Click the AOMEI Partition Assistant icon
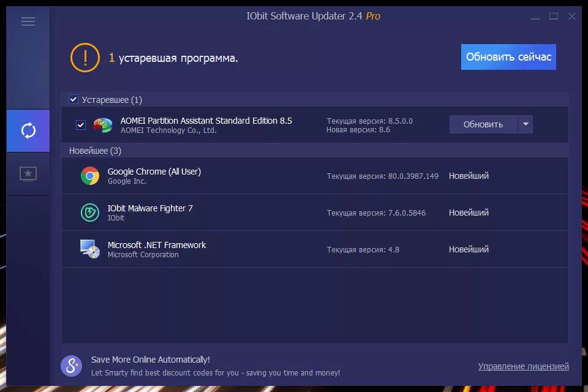The height and width of the screenshot is (392, 588). click(103, 125)
